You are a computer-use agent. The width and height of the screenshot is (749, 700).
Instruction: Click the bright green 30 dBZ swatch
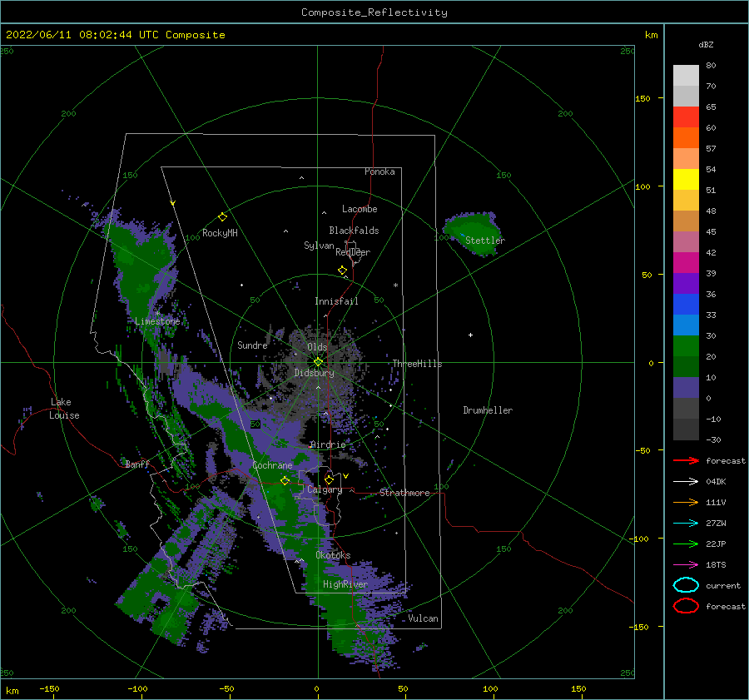pyautogui.click(x=686, y=345)
